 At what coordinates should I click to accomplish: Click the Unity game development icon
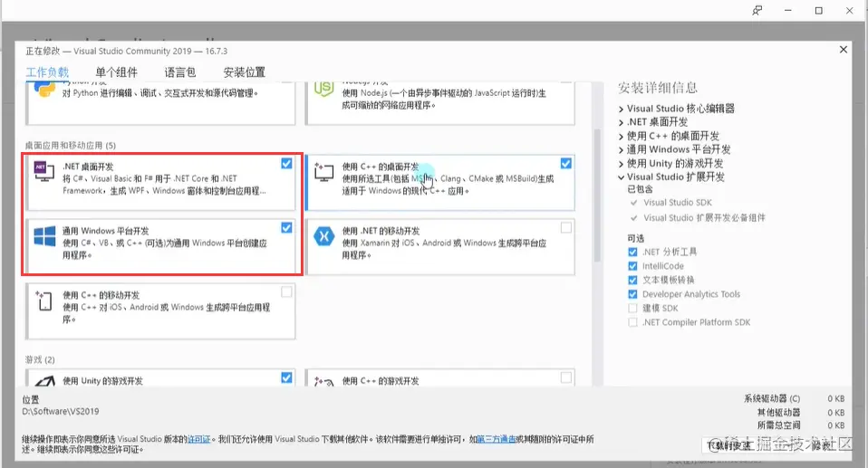pyautogui.click(x=44, y=381)
